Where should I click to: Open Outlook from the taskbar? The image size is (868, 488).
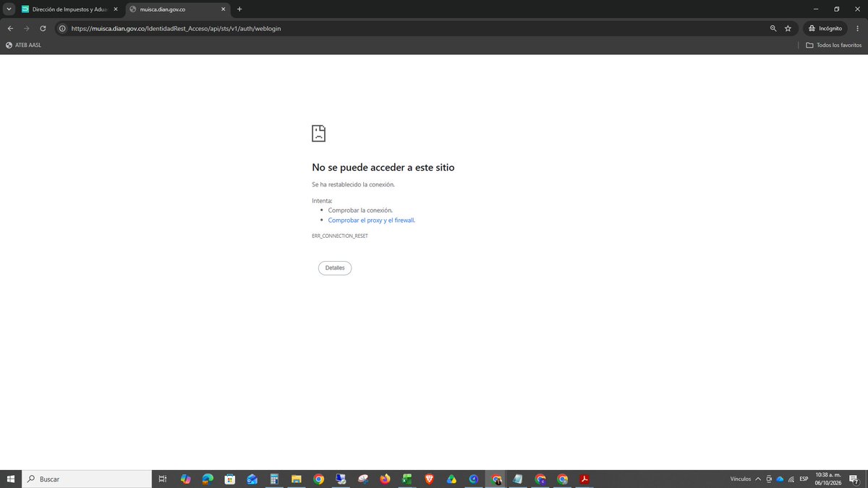pyautogui.click(x=252, y=479)
